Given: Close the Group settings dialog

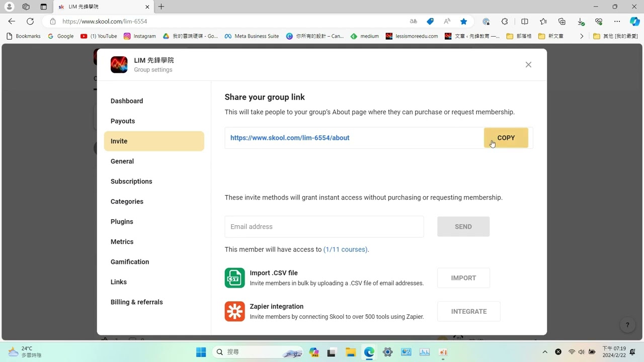Looking at the screenshot, I should (x=528, y=65).
